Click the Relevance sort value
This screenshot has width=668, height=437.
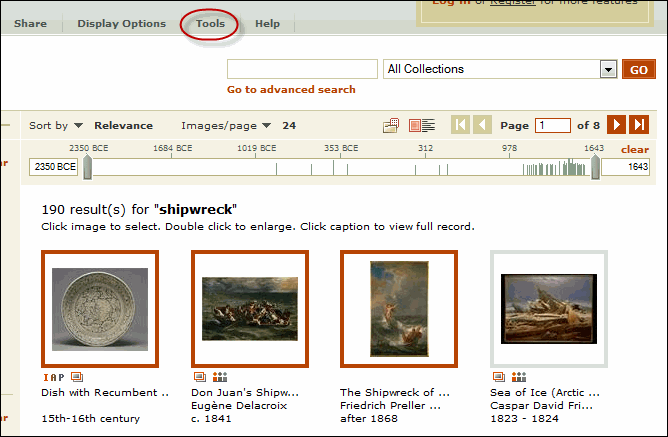(x=124, y=125)
